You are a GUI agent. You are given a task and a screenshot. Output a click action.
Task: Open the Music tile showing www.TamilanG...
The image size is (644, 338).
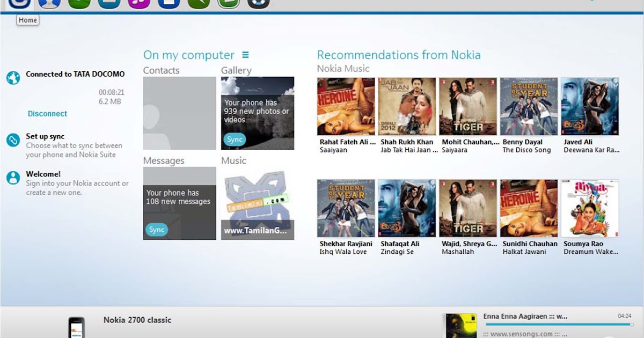[258, 203]
